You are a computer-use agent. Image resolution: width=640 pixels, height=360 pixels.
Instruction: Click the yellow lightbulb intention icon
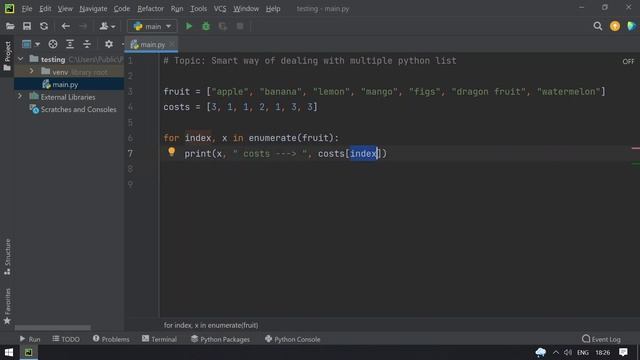coord(171,152)
